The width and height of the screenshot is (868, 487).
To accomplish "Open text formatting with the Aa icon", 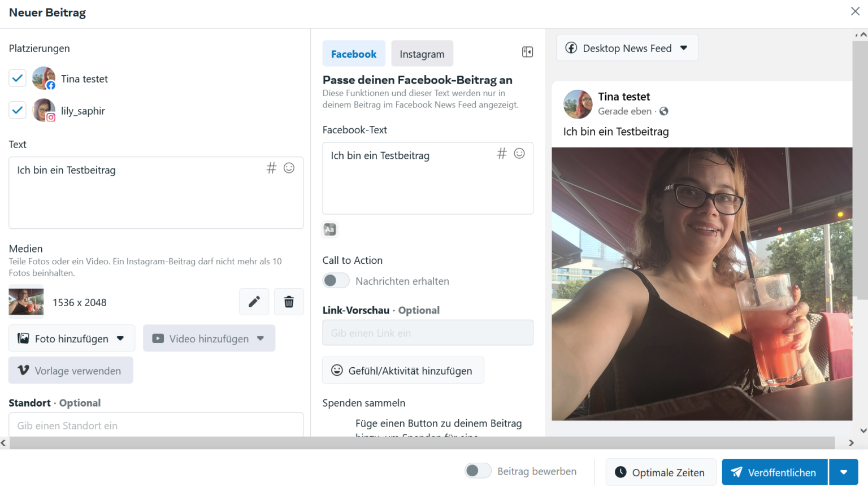I will pyautogui.click(x=329, y=229).
